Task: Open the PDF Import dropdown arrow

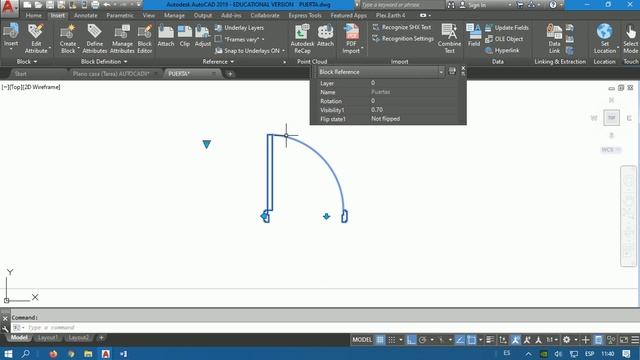Action: tap(362, 49)
